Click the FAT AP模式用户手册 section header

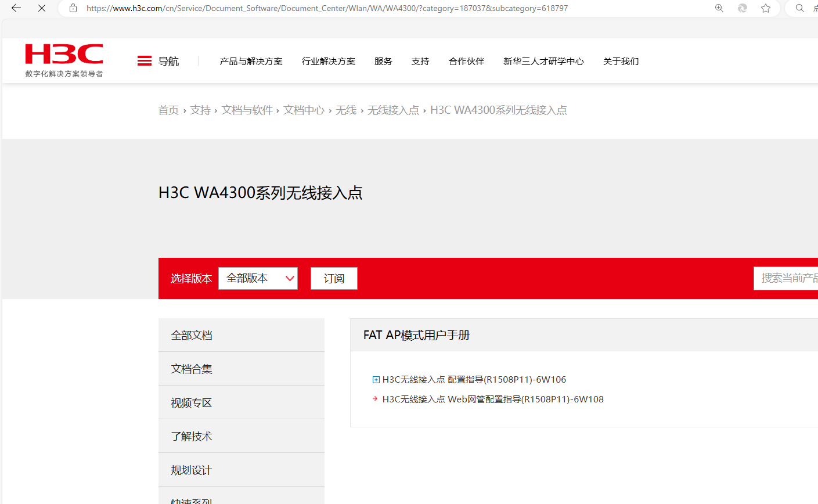tap(416, 335)
